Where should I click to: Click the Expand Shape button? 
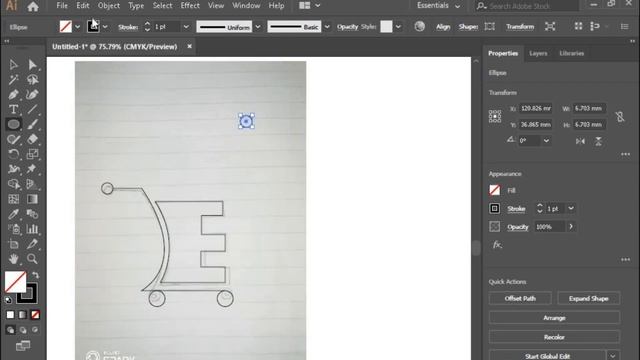[589, 298]
